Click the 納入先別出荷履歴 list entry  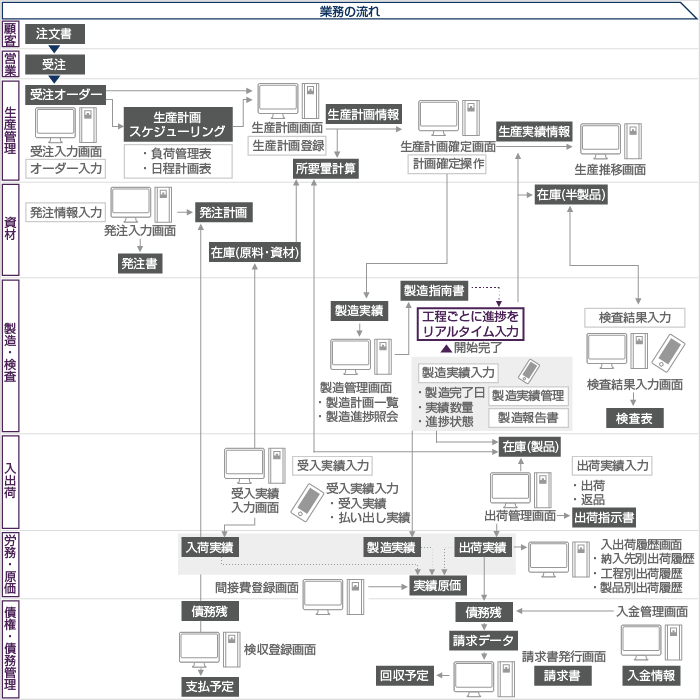pos(643,558)
